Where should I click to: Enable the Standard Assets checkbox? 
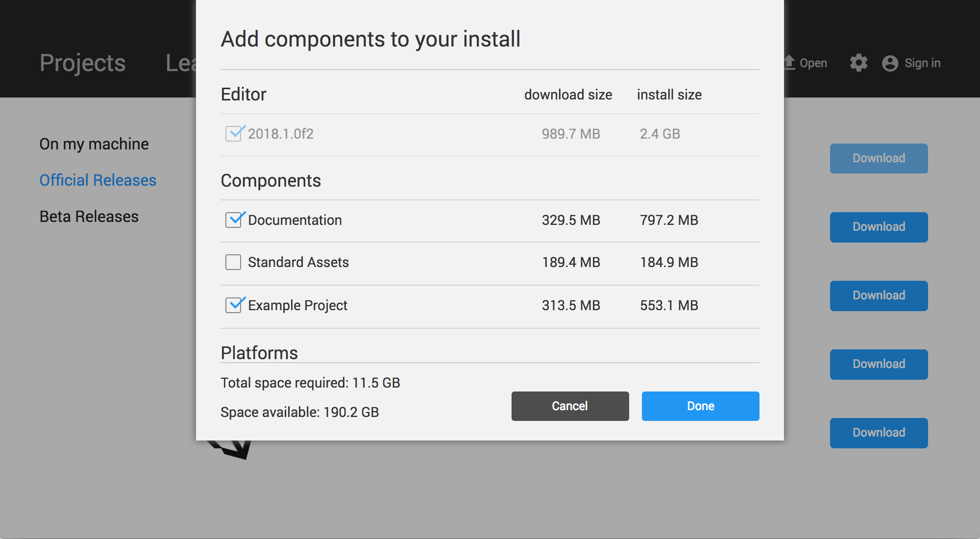click(234, 262)
